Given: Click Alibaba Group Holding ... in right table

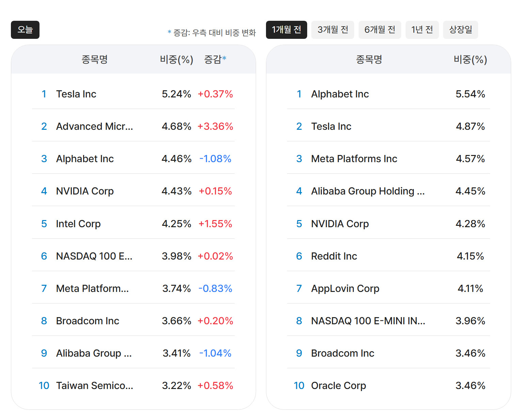Looking at the screenshot, I should click(x=367, y=191).
